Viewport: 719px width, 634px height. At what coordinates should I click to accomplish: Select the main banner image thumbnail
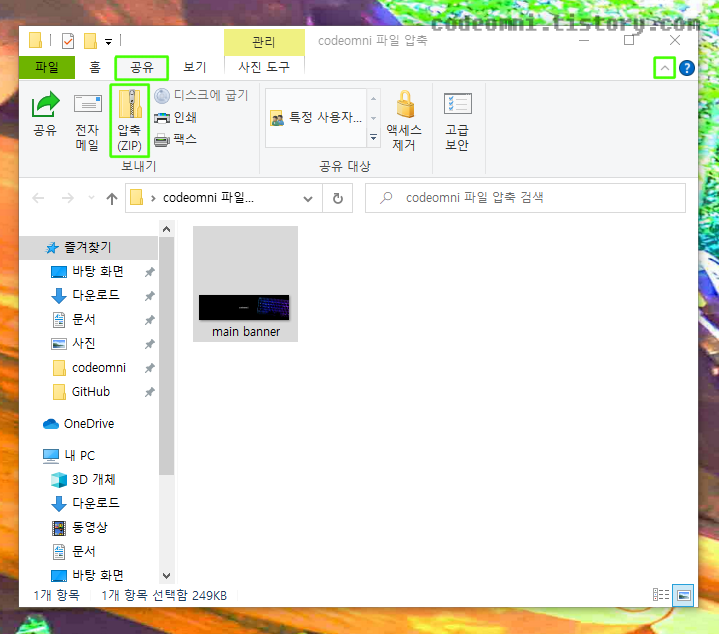pos(245,284)
